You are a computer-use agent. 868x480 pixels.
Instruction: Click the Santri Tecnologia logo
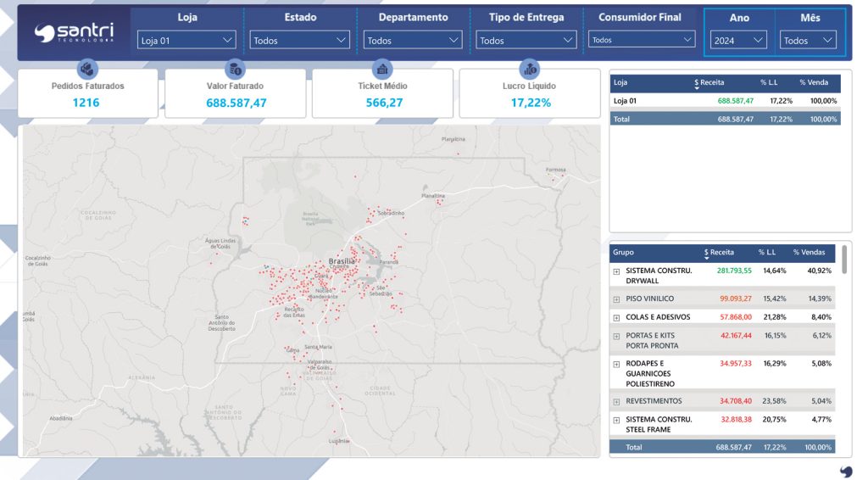(x=74, y=32)
